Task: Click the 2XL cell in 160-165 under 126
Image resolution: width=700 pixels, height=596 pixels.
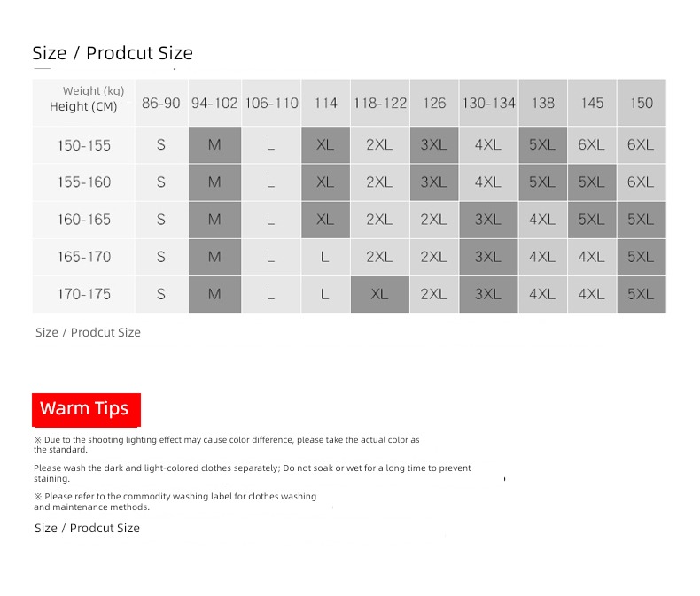Action: pyautogui.click(x=433, y=220)
